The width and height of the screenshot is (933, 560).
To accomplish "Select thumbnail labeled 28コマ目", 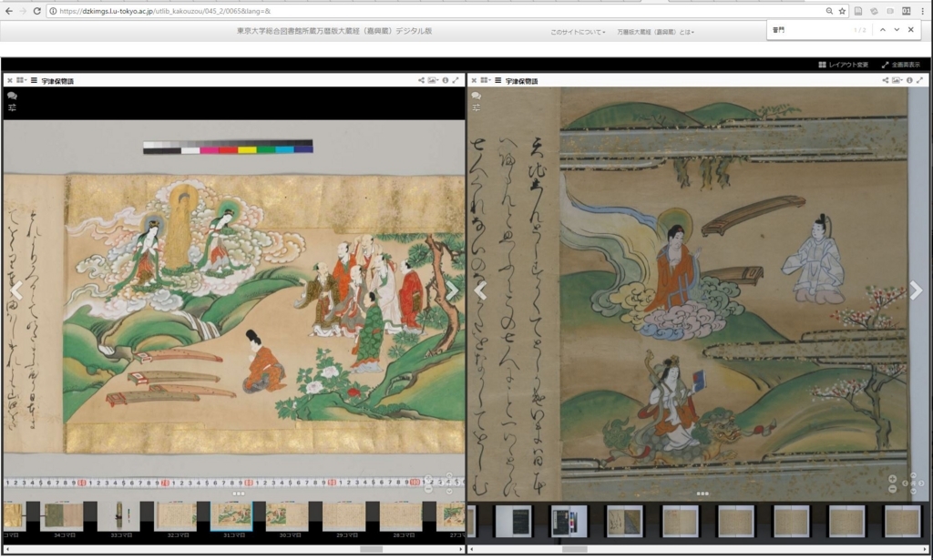I will coord(402,516).
